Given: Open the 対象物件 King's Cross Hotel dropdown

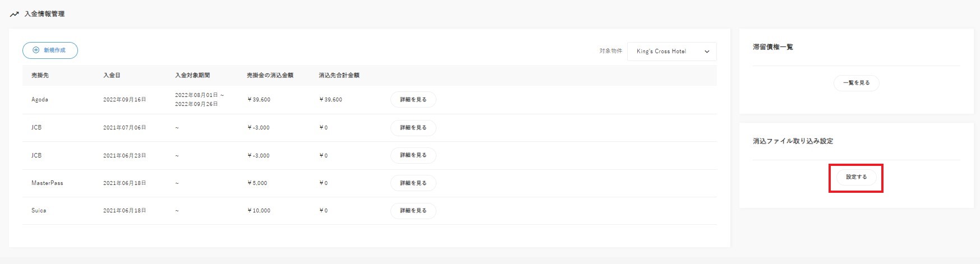Looking at the screenshot, I should coord(671,52).
